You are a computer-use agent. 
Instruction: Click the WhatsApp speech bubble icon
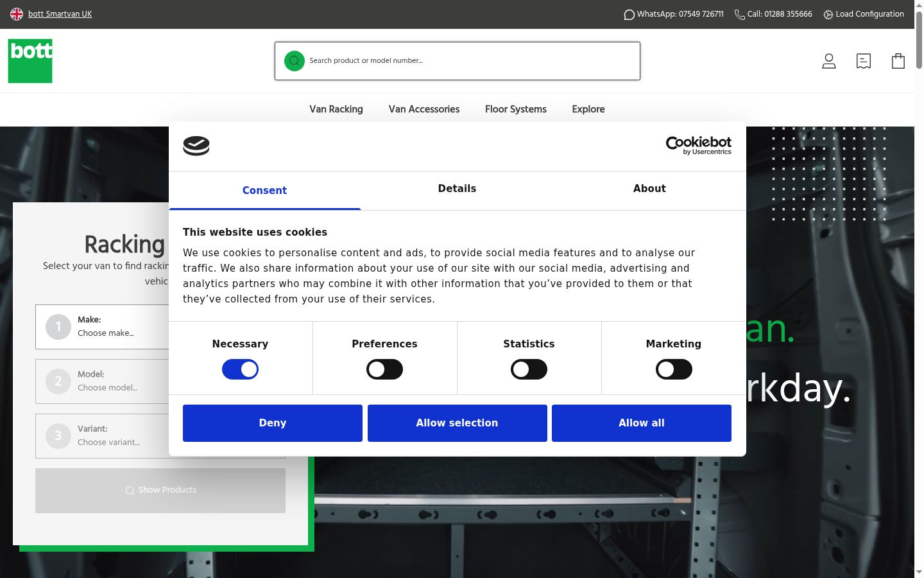click(629, 15)
